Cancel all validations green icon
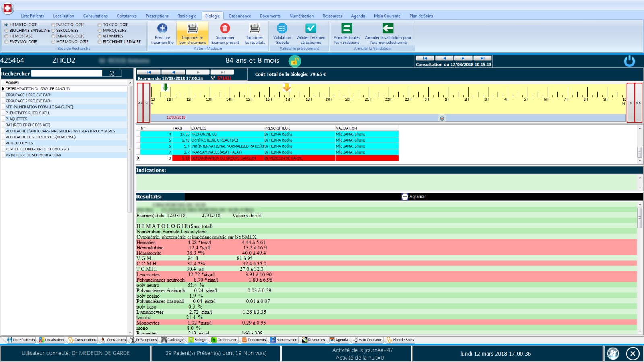 pos(347,28)
